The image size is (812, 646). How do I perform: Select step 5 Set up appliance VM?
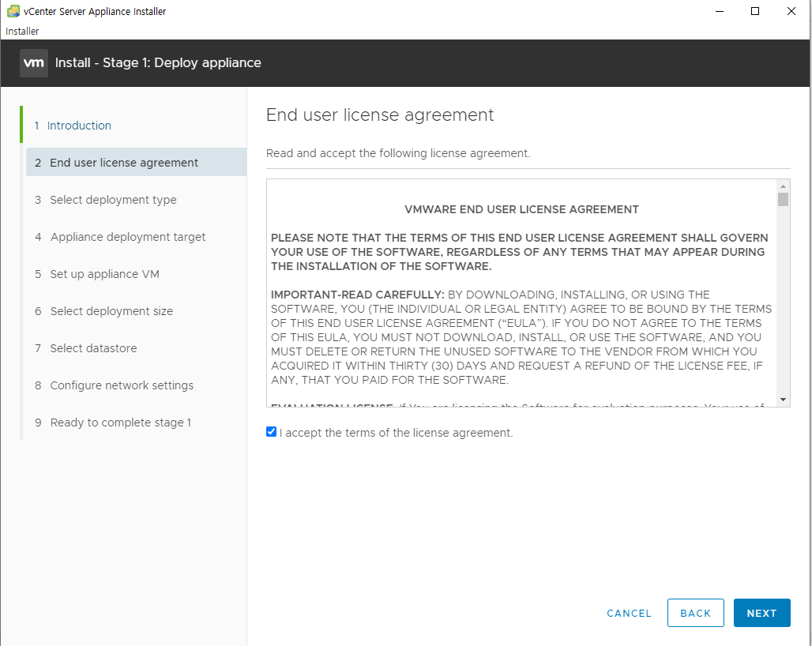point(97,274)
